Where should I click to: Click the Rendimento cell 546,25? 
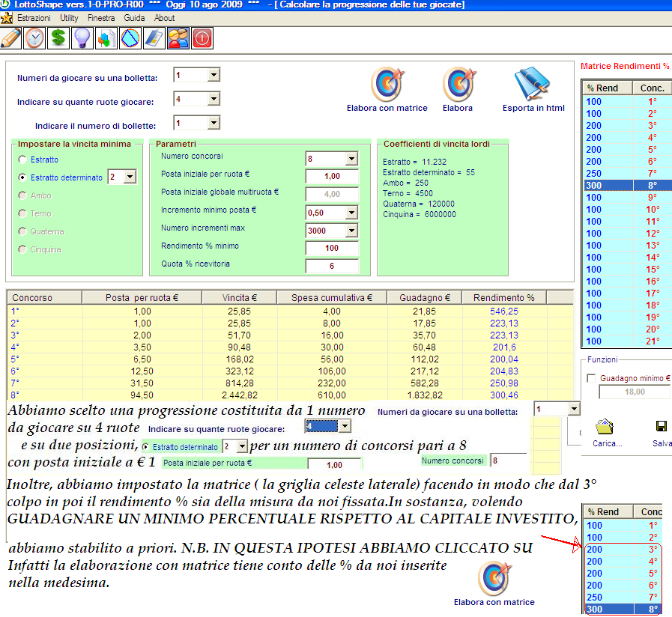point(504,311)
